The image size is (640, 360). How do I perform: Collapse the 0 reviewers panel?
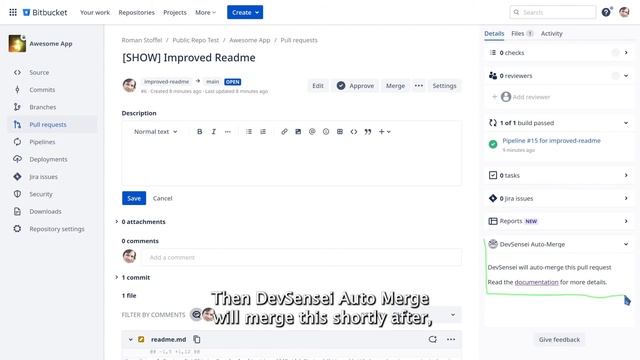[x=626, y=76]
